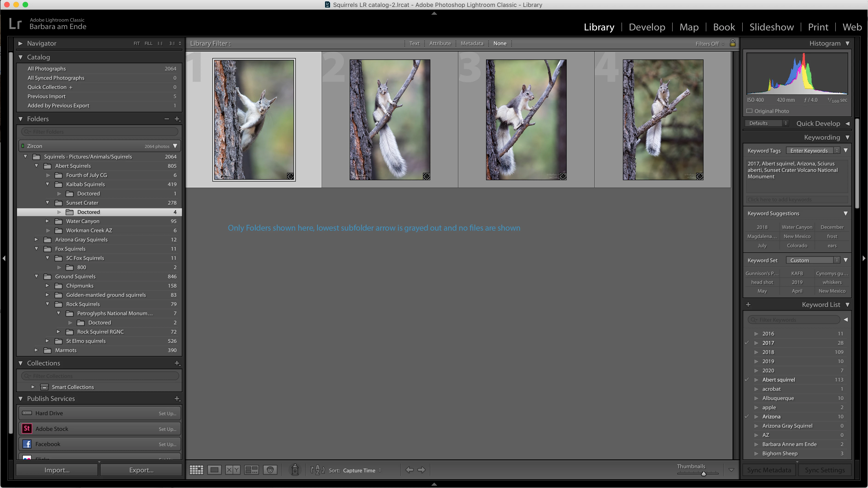Enable Original Photo checkbox

(x=749, y=111)
